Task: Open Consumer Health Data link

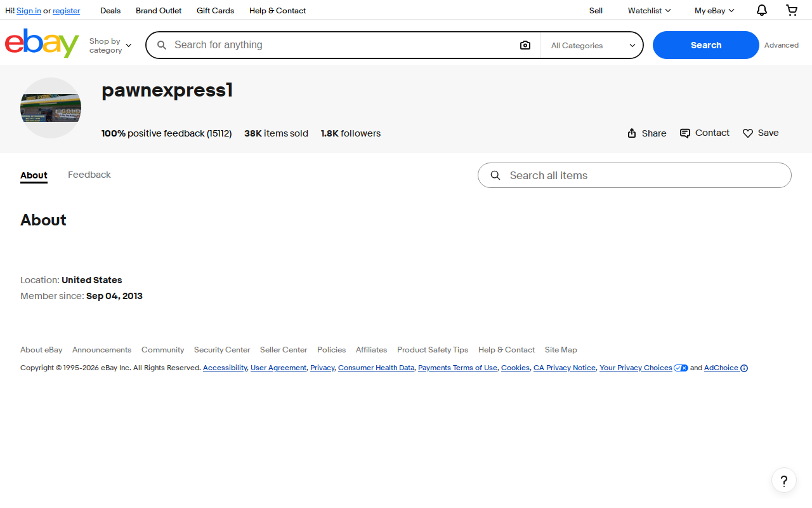Action: 376,368
